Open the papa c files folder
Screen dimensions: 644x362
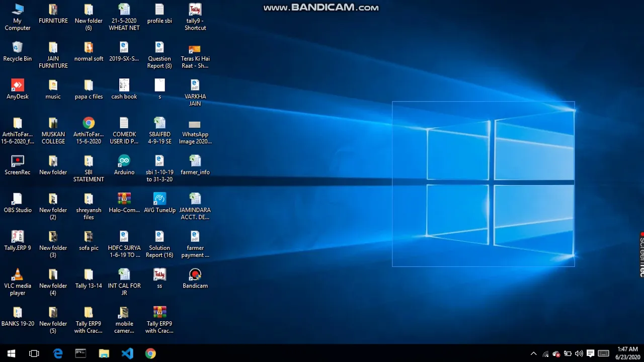[x=89, y=89]
